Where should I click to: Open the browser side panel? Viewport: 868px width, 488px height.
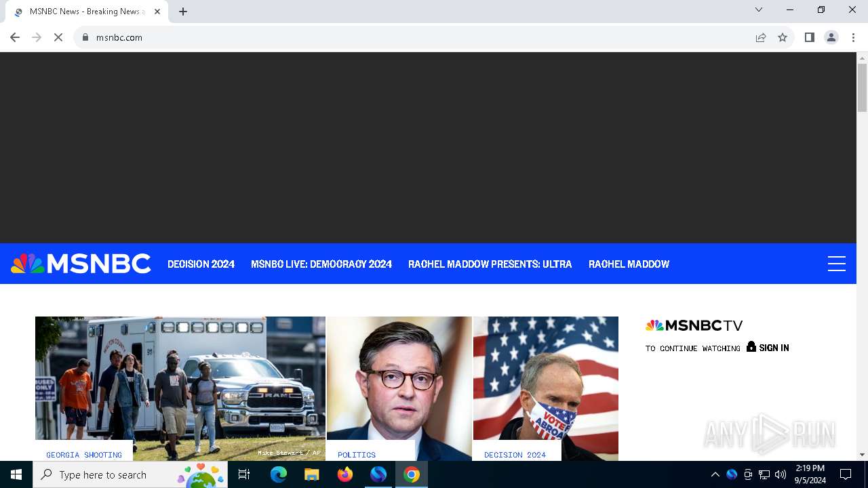coord(810,37)
